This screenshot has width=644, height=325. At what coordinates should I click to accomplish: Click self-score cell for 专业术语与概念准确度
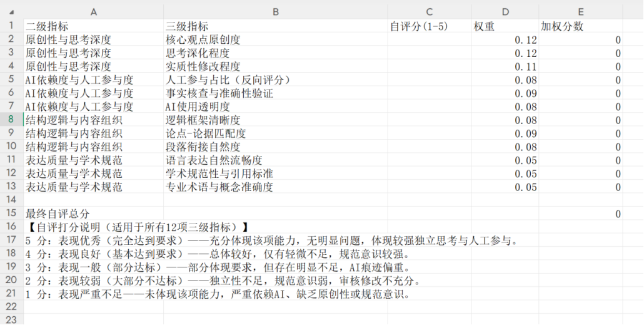(x=430, y=187)
